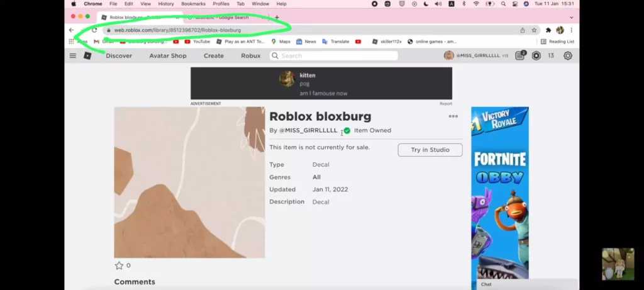Click the Bluetooth menu bar icon

tap(464, 4)
